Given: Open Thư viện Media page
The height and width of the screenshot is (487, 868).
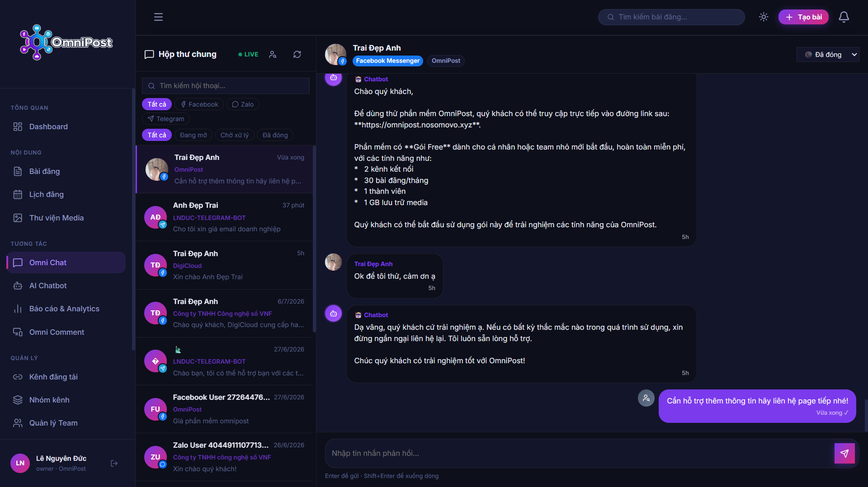Looking at the screenshot, I should point(66,218).
